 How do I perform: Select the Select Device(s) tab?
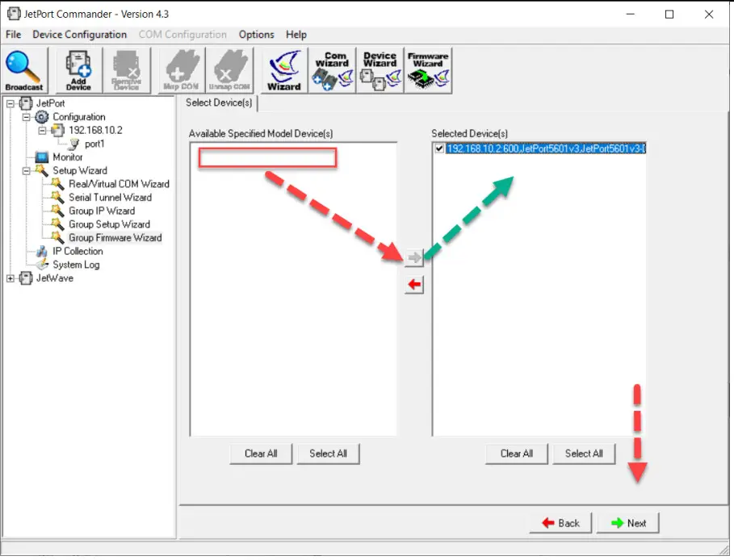pos(219,102)
